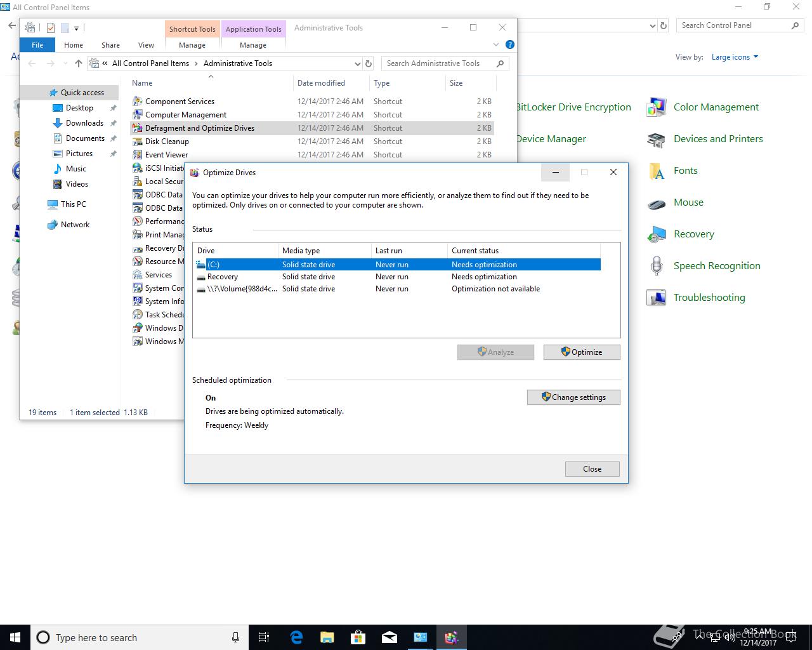The image size is (812, 650).
Task: Open Color Management in Control Panel
Action: pyautogui.click(x=656, y=107)
